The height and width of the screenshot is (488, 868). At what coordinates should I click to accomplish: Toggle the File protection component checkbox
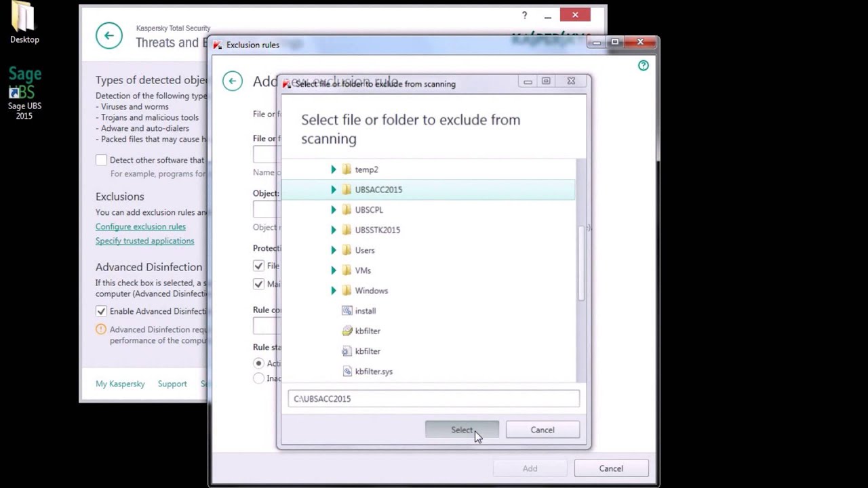coord(258,266)
